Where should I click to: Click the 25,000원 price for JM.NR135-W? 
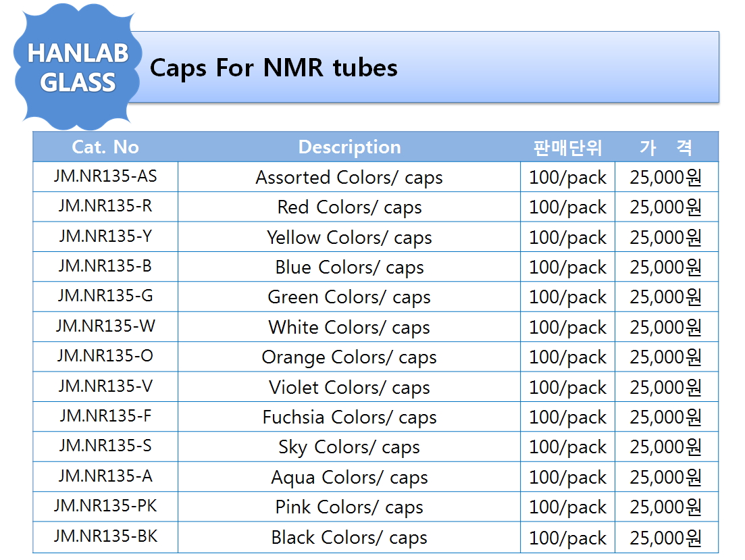tap(666, 327)
